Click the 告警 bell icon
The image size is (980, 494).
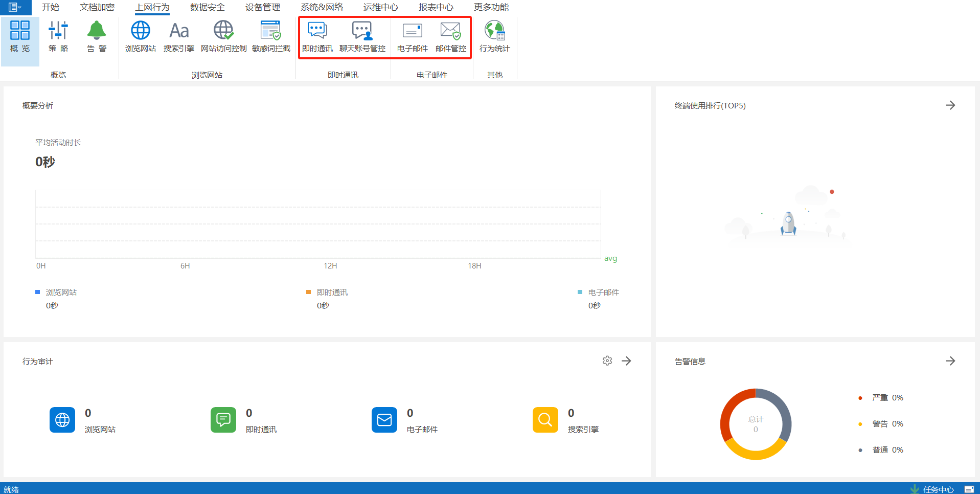(97, 36)
